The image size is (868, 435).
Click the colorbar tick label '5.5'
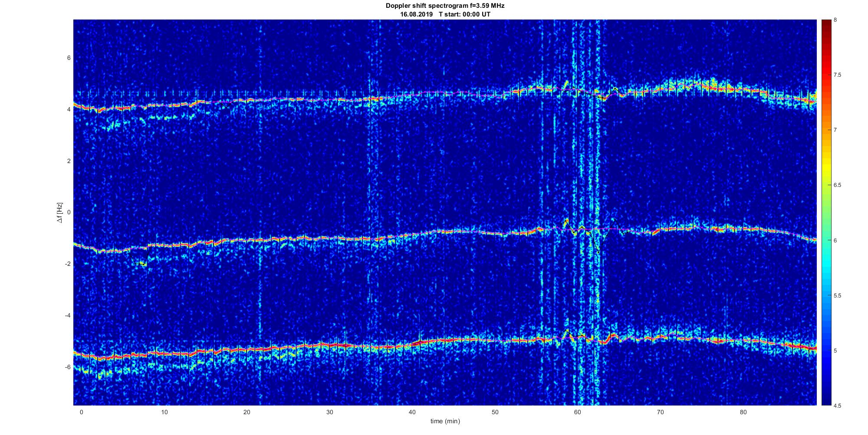[837, 295]
